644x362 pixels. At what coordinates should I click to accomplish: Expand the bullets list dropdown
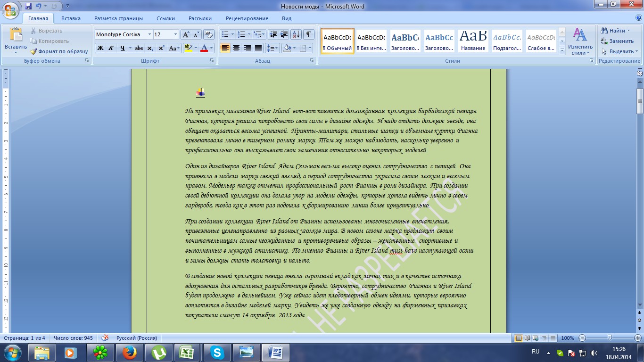[232, 34]
